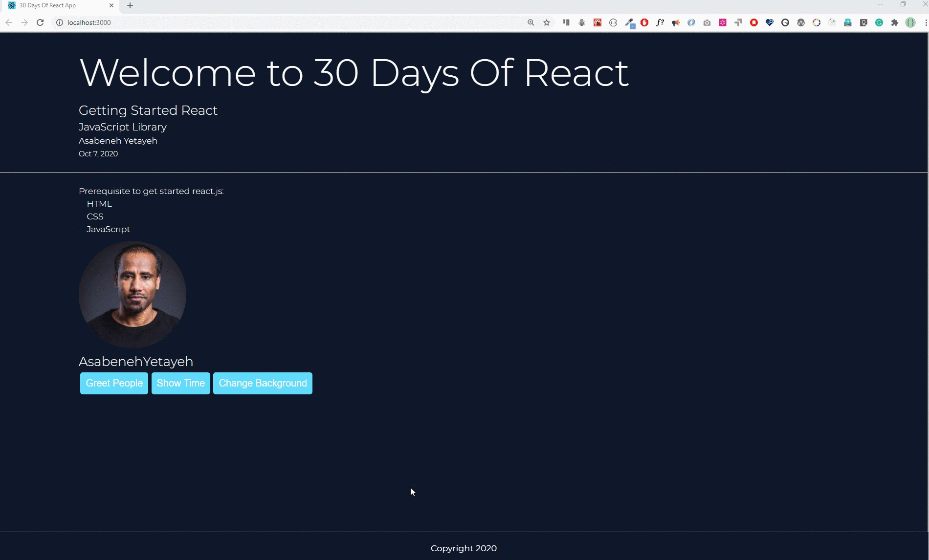The image size is (929, 560).
Task: Open the zoom magnifier icon in address bar
Action: 531,22
